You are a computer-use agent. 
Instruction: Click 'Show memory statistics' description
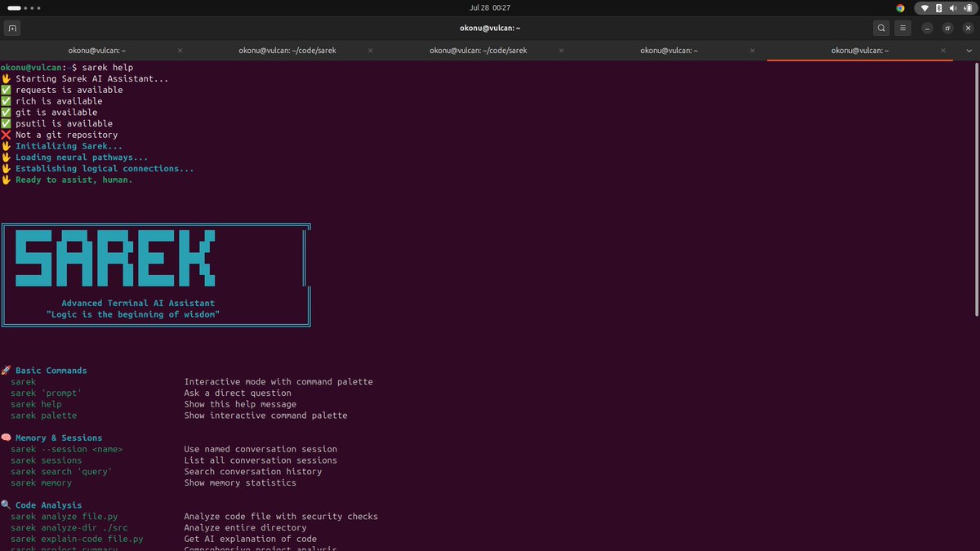point(240,483)
